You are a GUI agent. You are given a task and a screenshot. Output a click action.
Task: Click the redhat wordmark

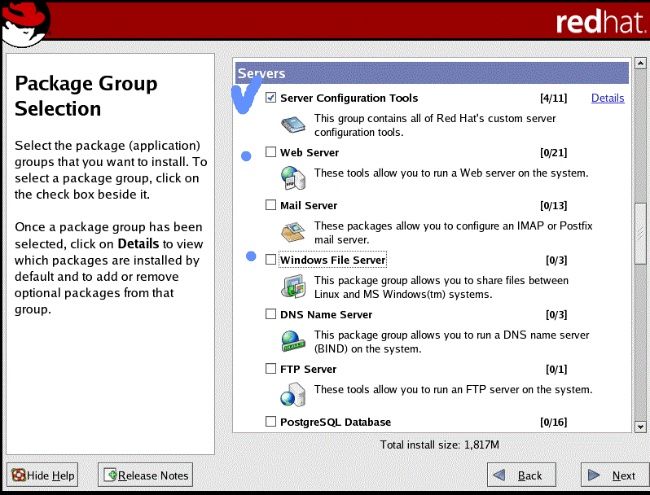click(601, 22)
